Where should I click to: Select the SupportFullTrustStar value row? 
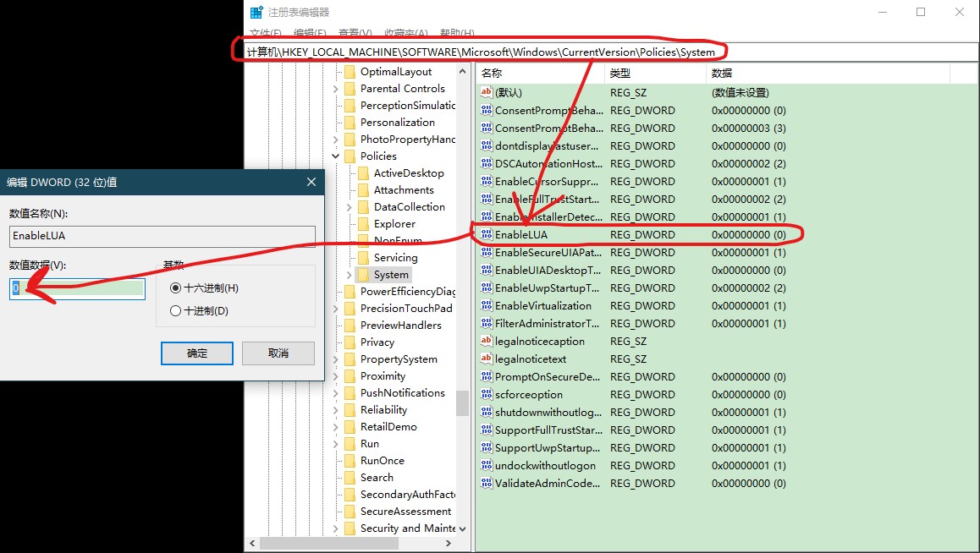pos(725,430)
